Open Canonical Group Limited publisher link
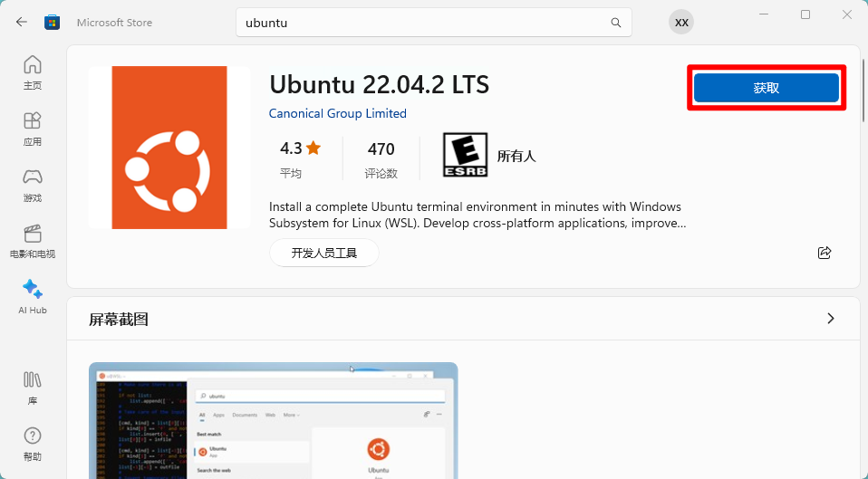The width and height of the screenshot is (868, 479). (x=338, y=113)
